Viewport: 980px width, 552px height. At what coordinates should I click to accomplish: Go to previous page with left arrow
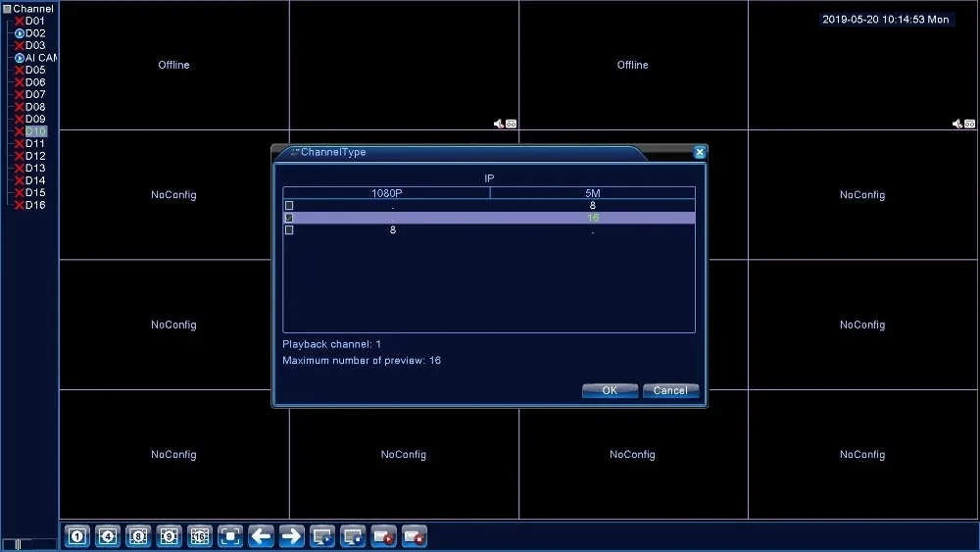(x=261, y=536)
